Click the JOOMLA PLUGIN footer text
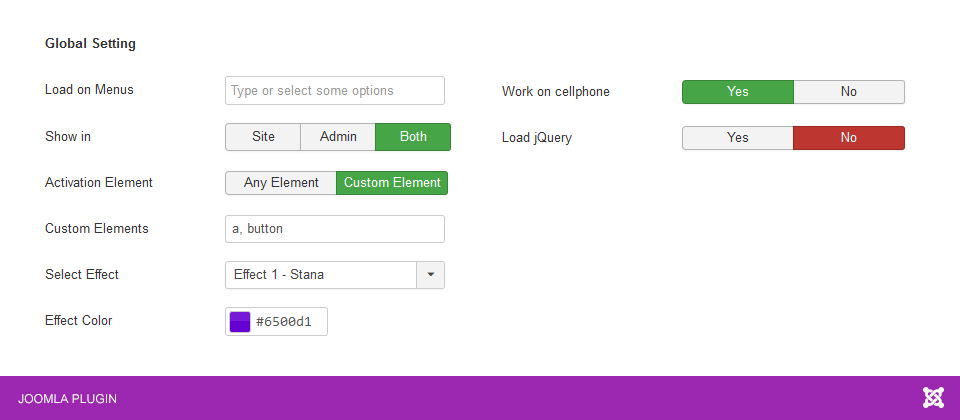Image resolution: width=960 pixels, height=420 pixels. click(67, 399)
